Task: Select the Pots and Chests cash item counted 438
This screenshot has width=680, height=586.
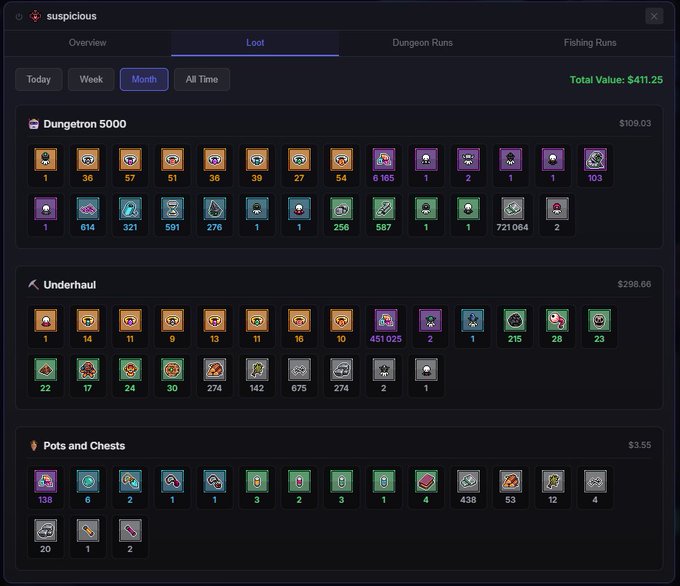Action: (468, 487)
